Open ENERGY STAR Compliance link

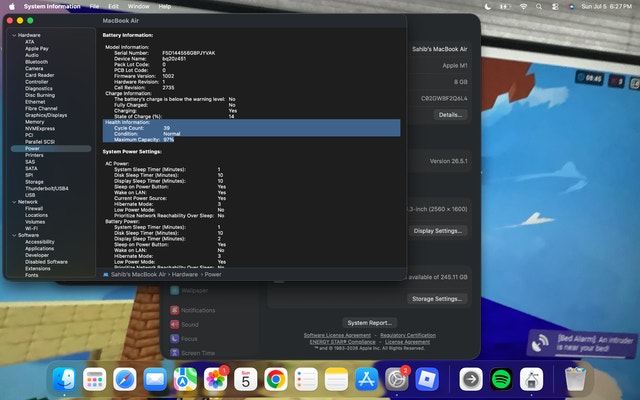point(342,342)
